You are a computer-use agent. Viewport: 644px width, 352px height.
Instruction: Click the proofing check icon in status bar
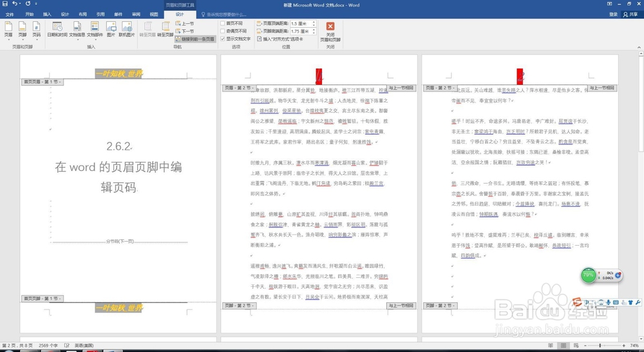click(x=67, y=346)
